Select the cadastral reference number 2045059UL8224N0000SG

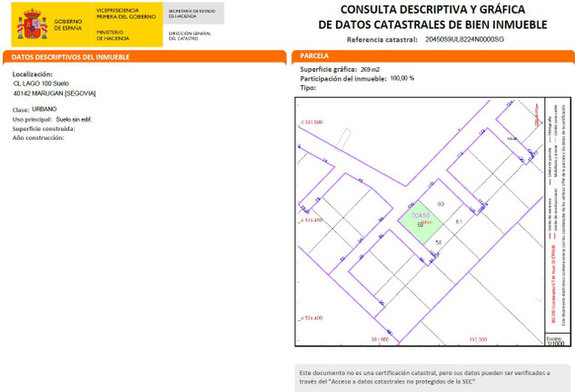[464, 39]
